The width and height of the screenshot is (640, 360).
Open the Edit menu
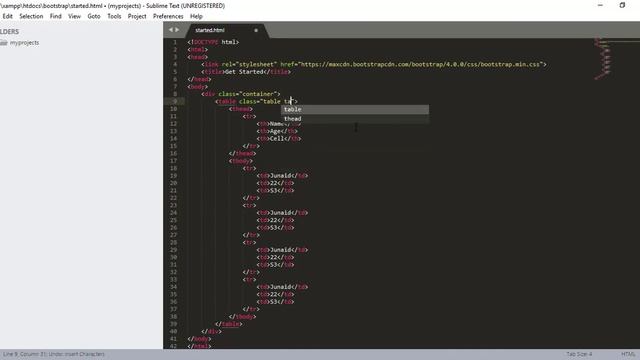[7, 16]
